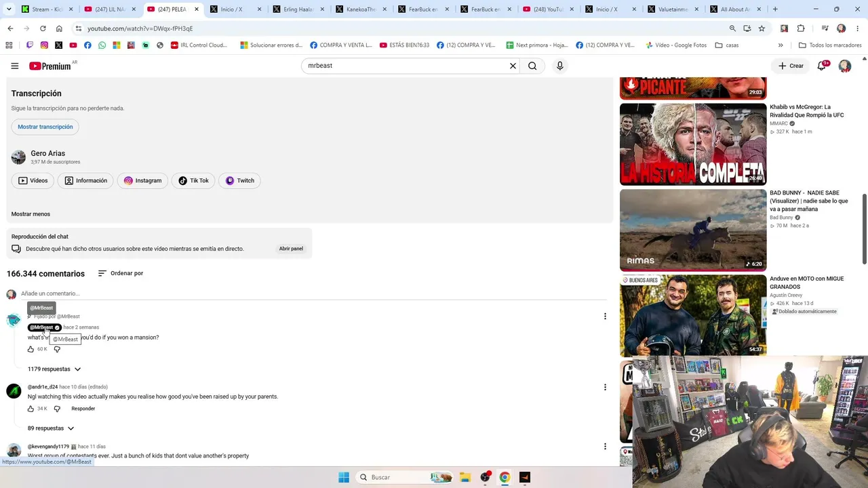Open the Gero Arias channel name
The image size is (868, 488).
(47, 154)
